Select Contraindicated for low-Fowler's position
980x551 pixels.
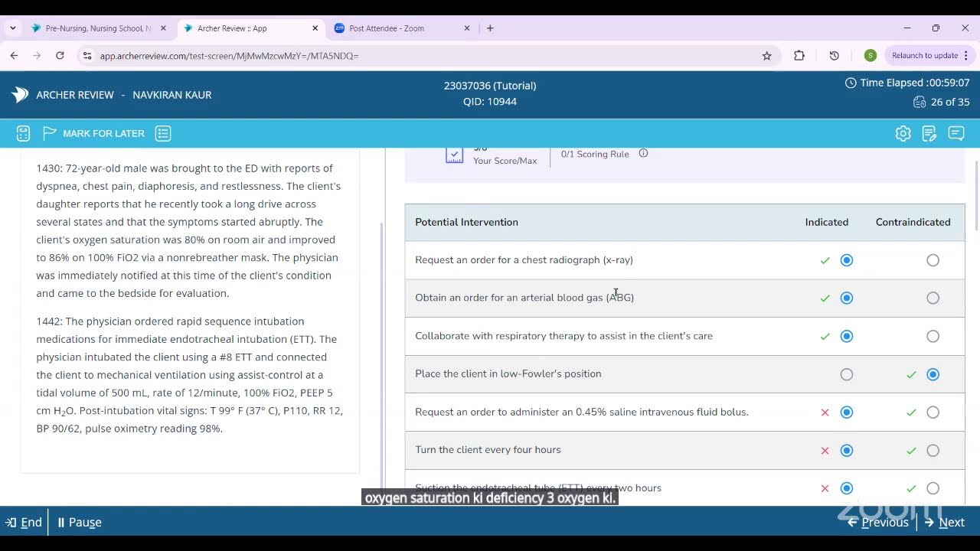933,374
